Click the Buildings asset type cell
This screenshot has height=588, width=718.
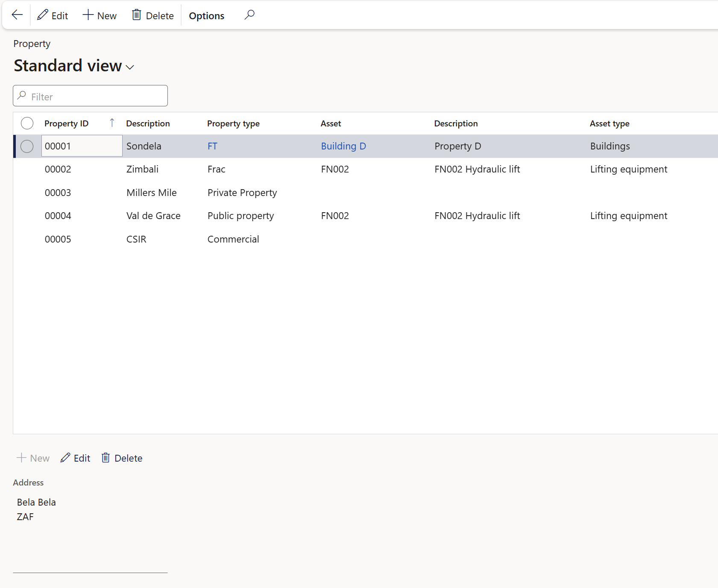point(610,146)
